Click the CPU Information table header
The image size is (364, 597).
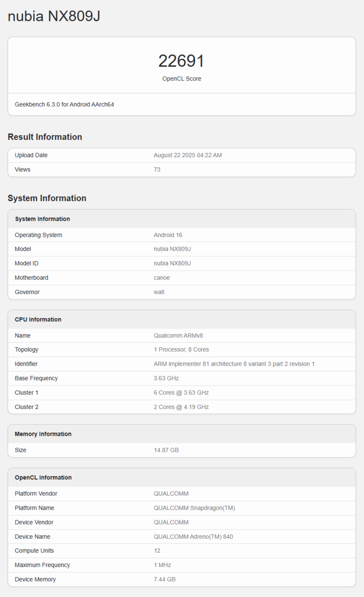click(x=38, y=319)
